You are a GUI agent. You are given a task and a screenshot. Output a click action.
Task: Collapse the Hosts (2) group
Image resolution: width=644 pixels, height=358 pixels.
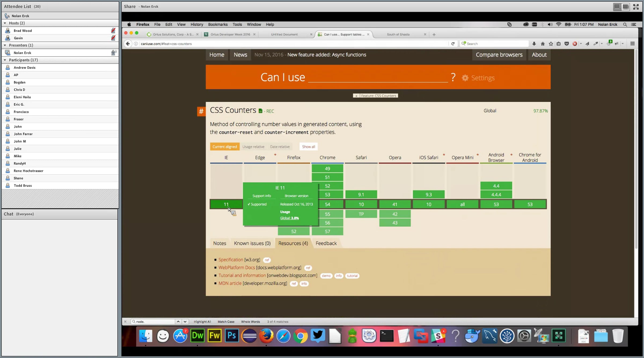pyautogui.click(x=5, y=23)
